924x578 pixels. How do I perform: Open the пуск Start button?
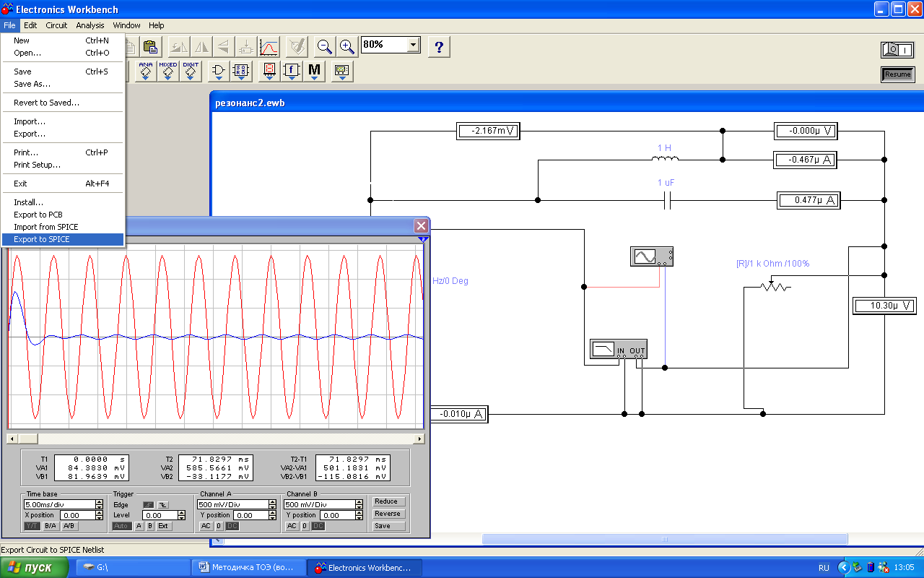pos(34,567)
